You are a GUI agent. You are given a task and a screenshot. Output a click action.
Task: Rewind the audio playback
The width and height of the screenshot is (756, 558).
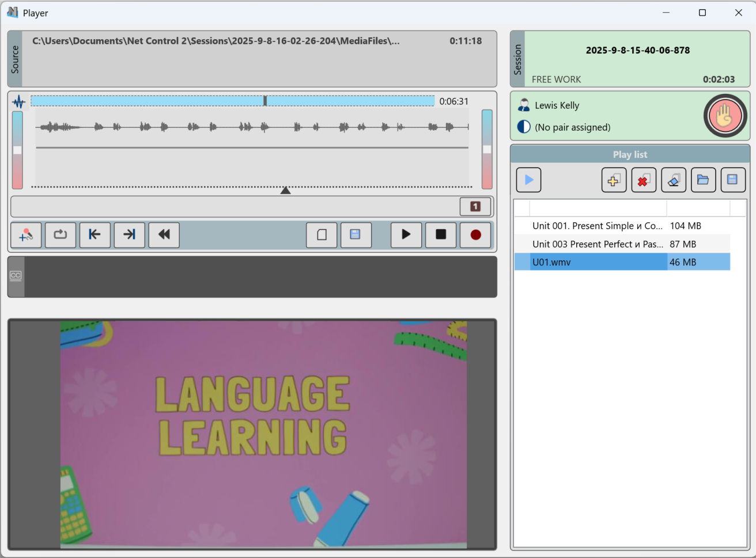pyautogui.click(x=164, y=235)
